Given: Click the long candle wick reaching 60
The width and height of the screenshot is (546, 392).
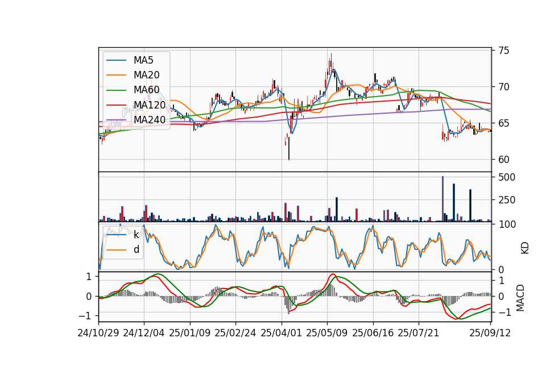Looking at the screenshot, I should (289, 148).
